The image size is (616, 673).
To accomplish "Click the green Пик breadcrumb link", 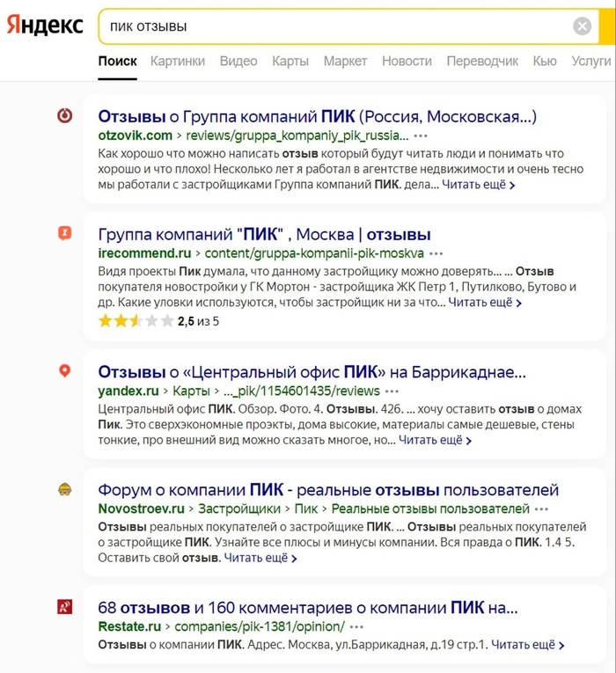I will (x=305, y=508).
